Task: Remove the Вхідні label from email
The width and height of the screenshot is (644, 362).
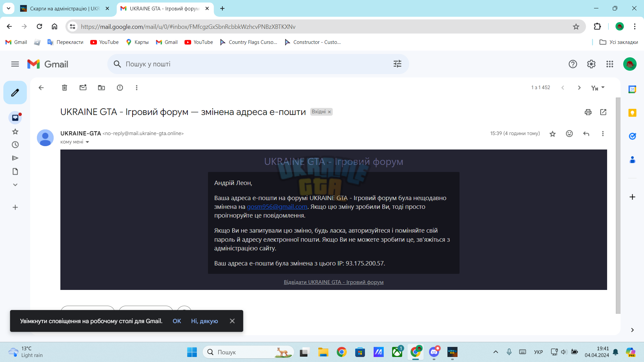Action: 329,112
